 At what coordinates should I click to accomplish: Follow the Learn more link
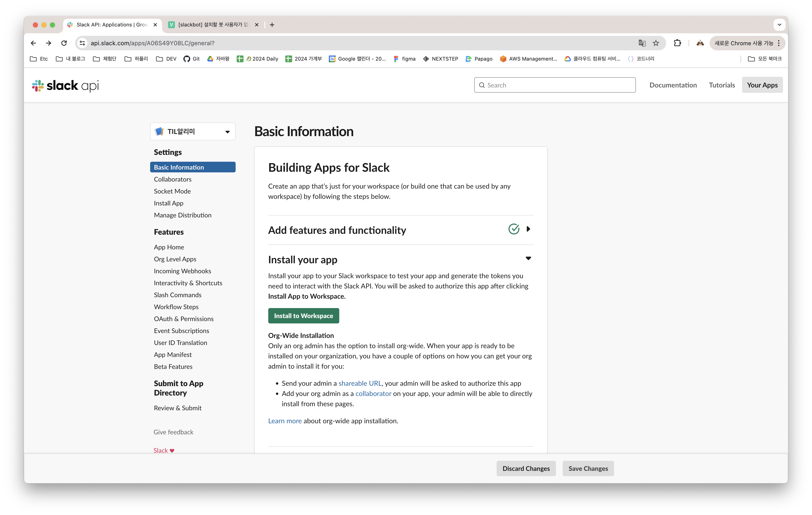click(x=285, y=421)
